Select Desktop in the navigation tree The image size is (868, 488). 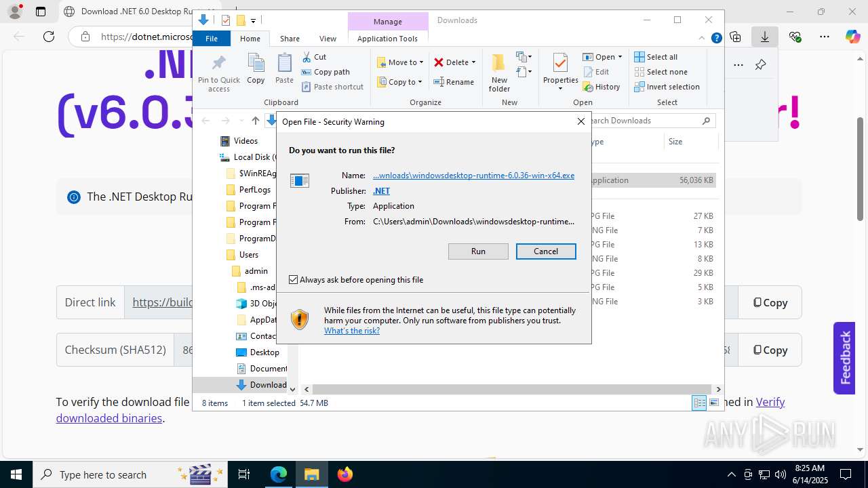[264, 352]
